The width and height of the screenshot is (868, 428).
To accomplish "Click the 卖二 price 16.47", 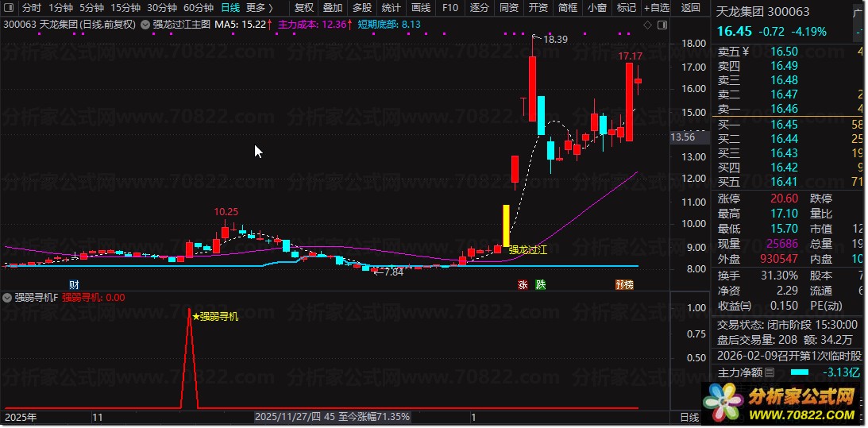I will tap(784, 94).
